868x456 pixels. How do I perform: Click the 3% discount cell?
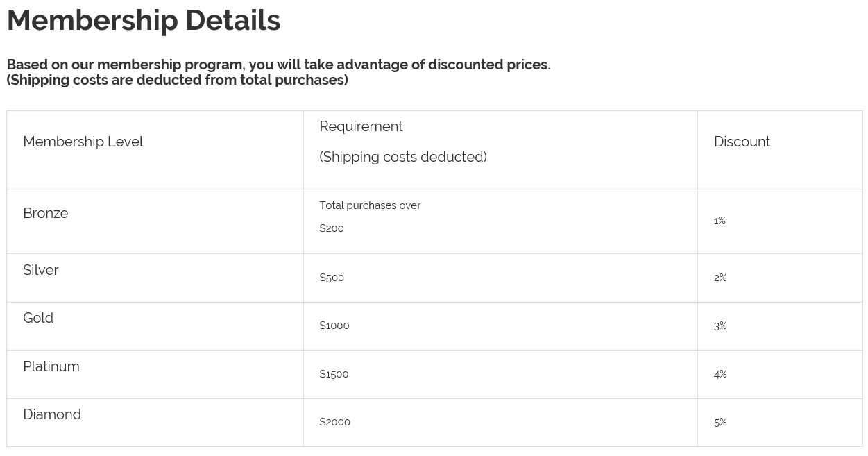coord(720,326)
